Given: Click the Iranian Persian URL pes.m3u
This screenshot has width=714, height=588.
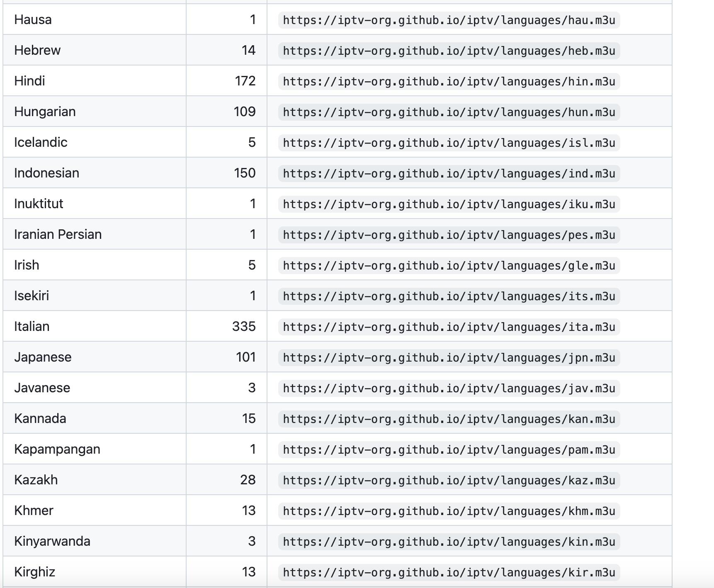Looking at the screenshot, I should pos(449,235).
